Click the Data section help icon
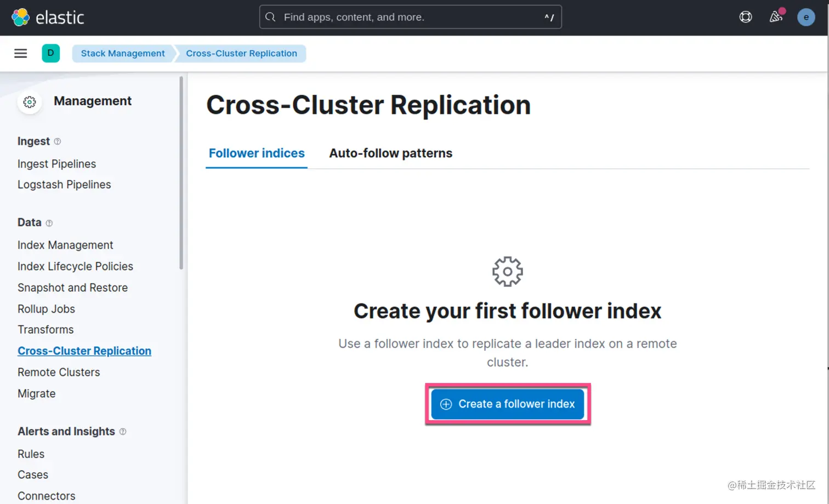Viewport: 829px width, 504px height. tap(49, 223)
